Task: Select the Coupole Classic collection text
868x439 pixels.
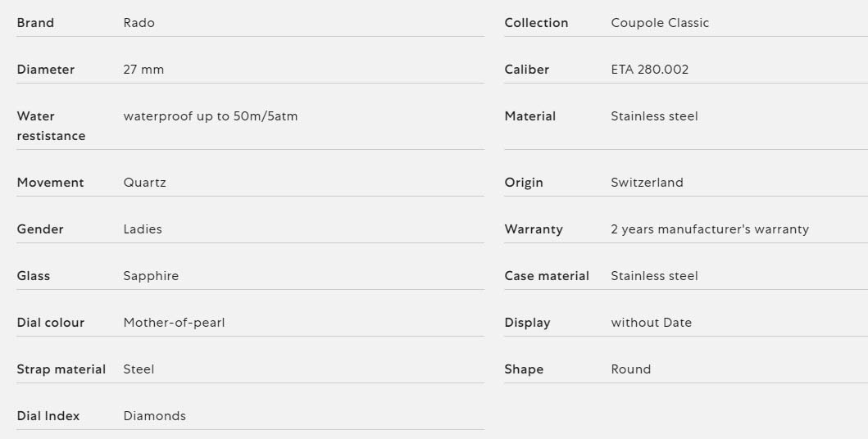Action: 660,23
